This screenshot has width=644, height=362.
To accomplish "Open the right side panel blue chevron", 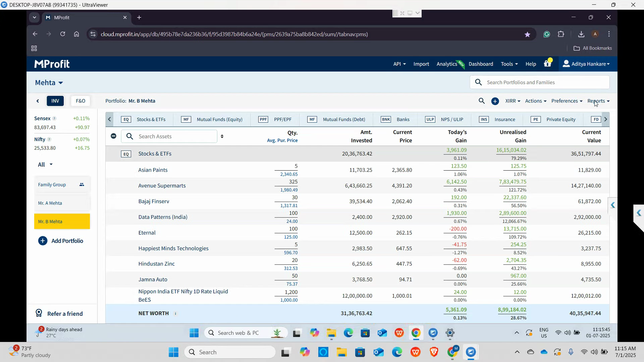I will click(x=613, y=205).
